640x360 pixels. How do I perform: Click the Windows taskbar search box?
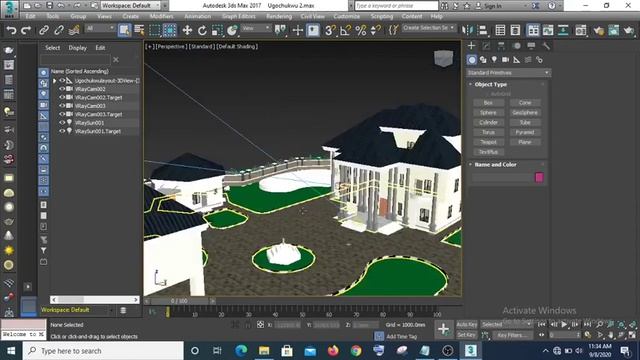pyautogui.click(x=103, y=351)
